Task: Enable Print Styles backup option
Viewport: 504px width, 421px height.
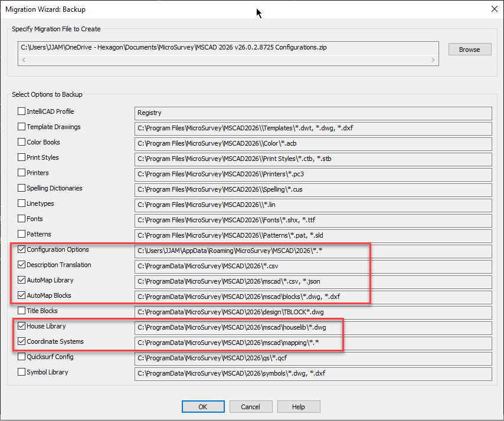Action: tap(22, 157)
